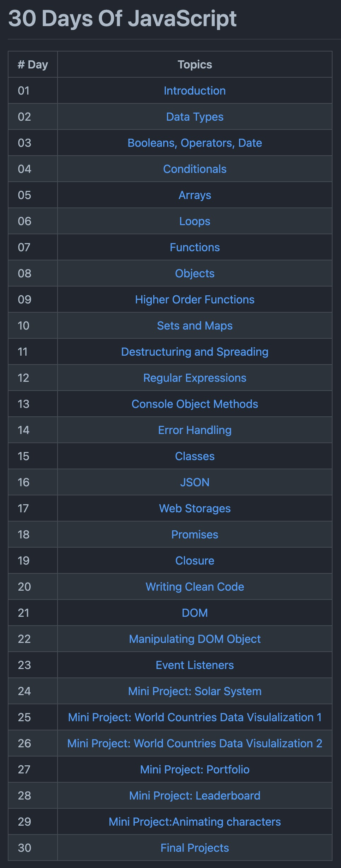The image size is (341, 868).
Task: Go to the Conditionals lesson
Action: 195,169
